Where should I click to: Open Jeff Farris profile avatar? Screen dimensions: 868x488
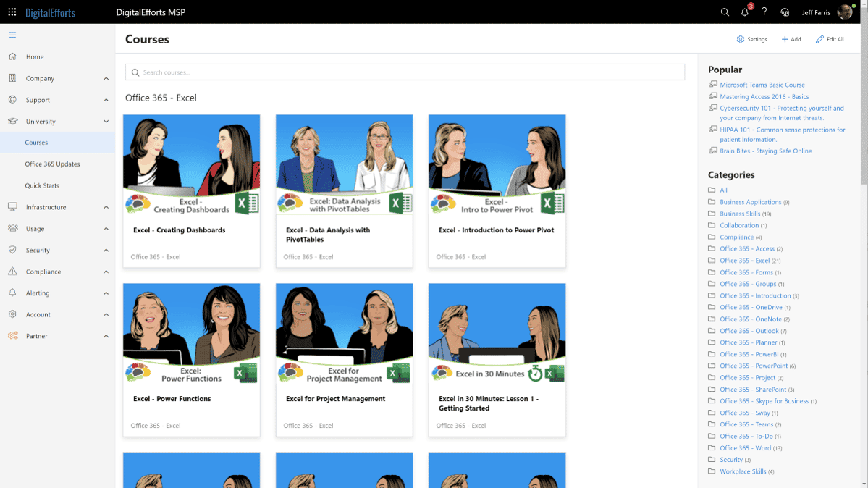(844, 12)
